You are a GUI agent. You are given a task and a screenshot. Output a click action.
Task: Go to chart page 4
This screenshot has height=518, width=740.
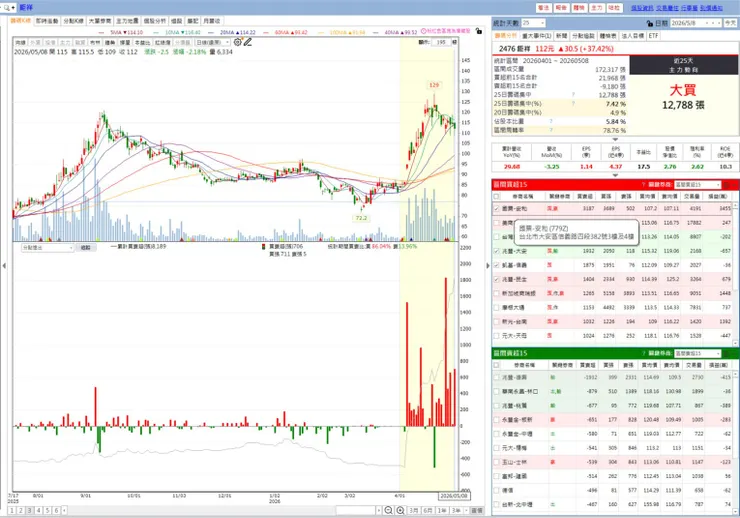click(39, 510)
